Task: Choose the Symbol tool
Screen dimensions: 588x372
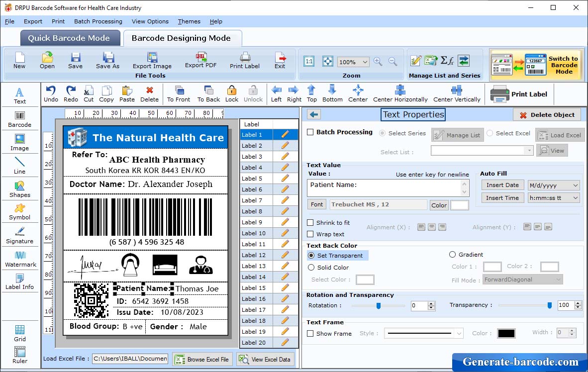Action: tap(20, 212)
